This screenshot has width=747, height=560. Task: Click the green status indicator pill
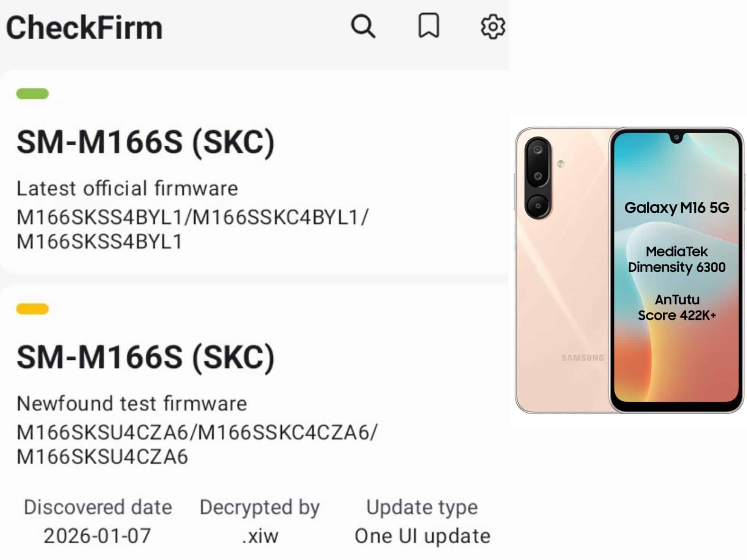pyautogui.click(x=32, y=94)
